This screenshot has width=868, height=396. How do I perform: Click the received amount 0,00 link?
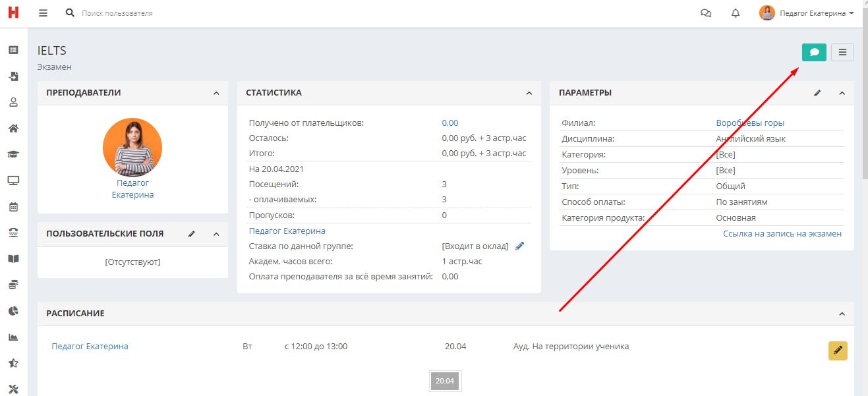(x=450, y=123)
